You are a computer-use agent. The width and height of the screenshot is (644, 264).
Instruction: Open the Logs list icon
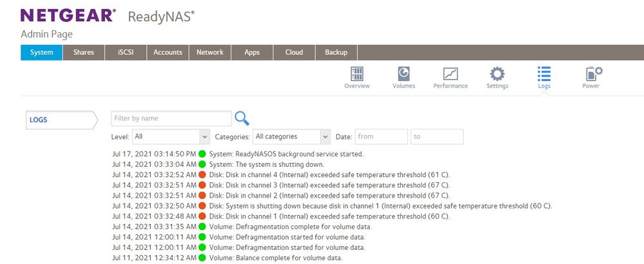pyautogui.click(x=544, y=74)
